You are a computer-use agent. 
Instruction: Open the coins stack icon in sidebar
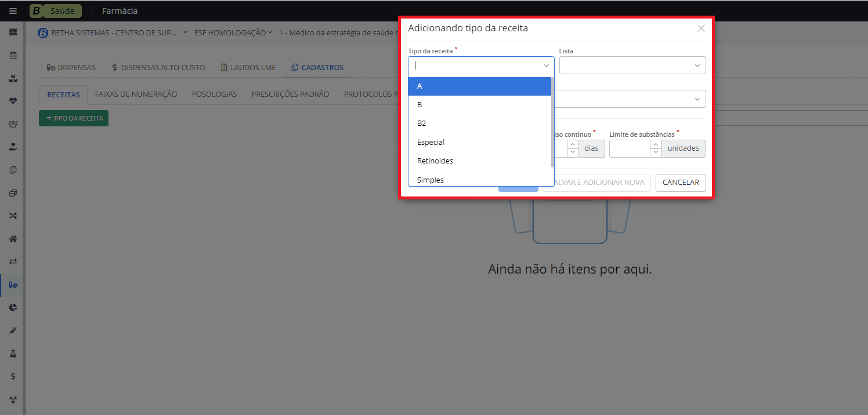pos(13,192)
